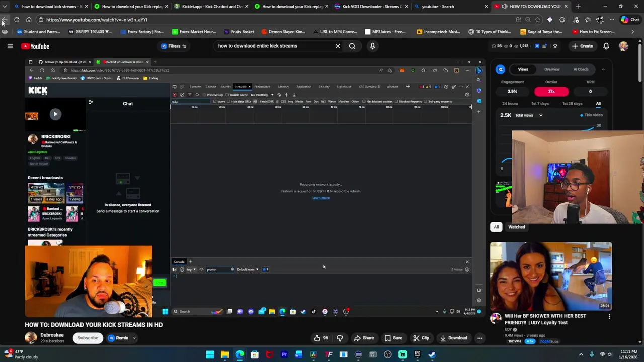
Task: Open the YouTube guide hamburger menu
Action: pos(10,46)
